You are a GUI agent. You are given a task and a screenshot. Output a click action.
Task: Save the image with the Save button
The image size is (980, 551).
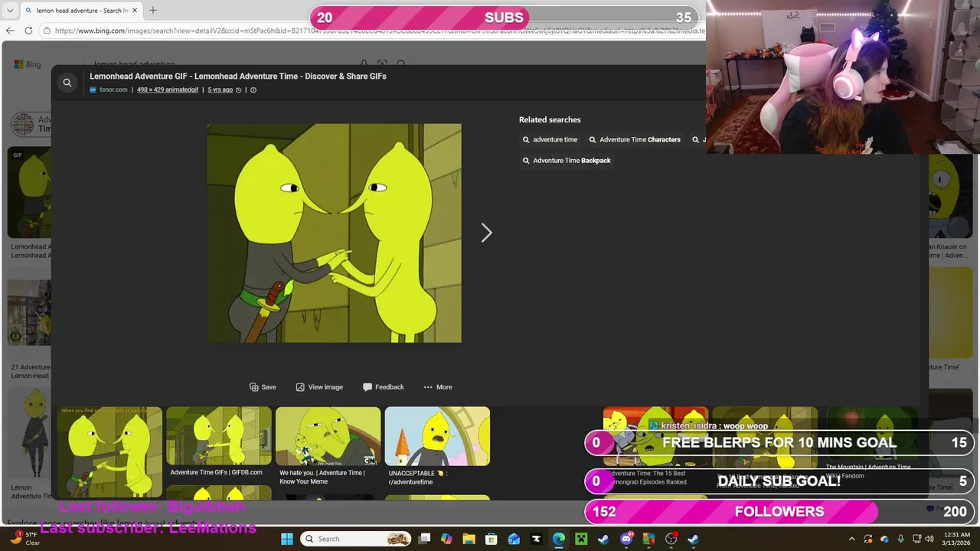tap(263, 386)
